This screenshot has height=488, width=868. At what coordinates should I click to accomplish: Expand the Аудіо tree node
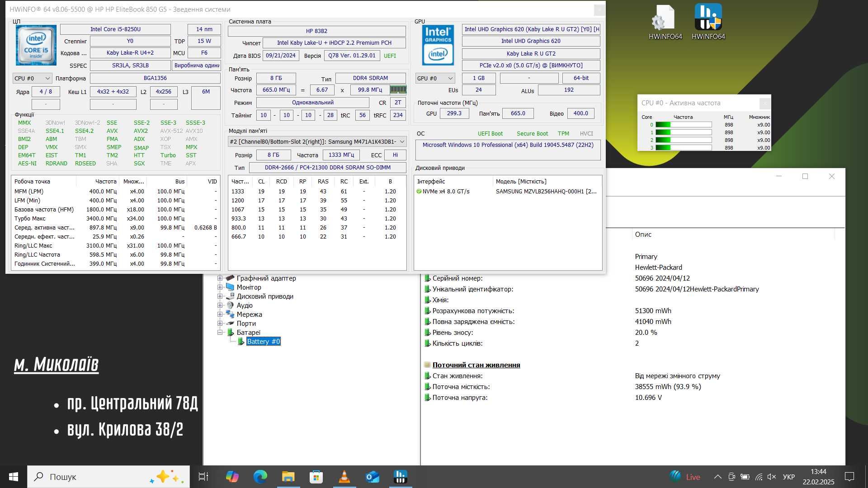point(220,305)
